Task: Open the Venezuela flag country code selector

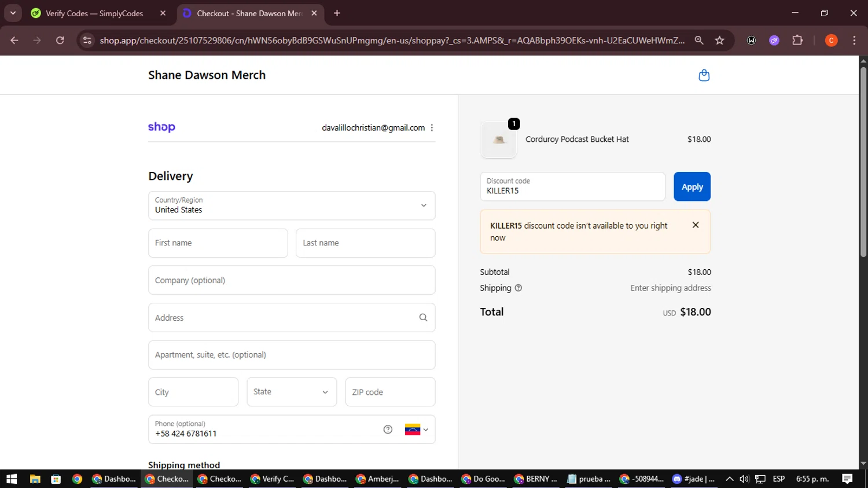Action: tap(417, 430)
